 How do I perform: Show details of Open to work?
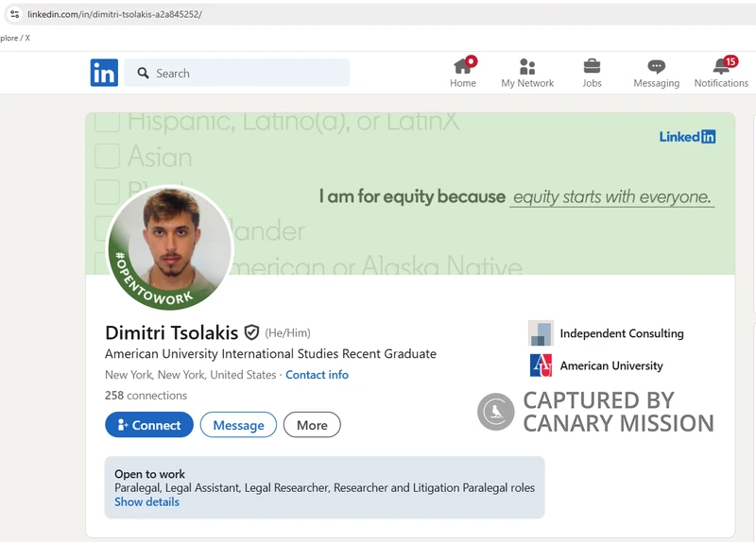point(146,502)
